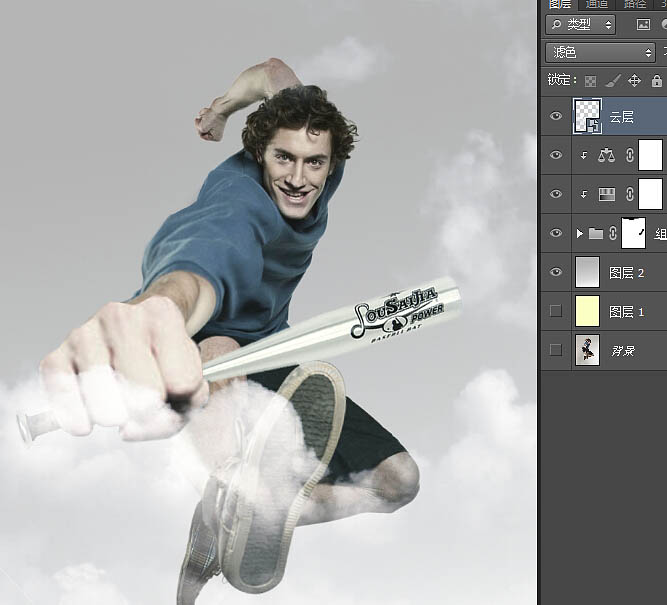The image size is (667, 605).
Task: Open the 类型 layer filter dropdown
Action: click(x=580, y=25)
